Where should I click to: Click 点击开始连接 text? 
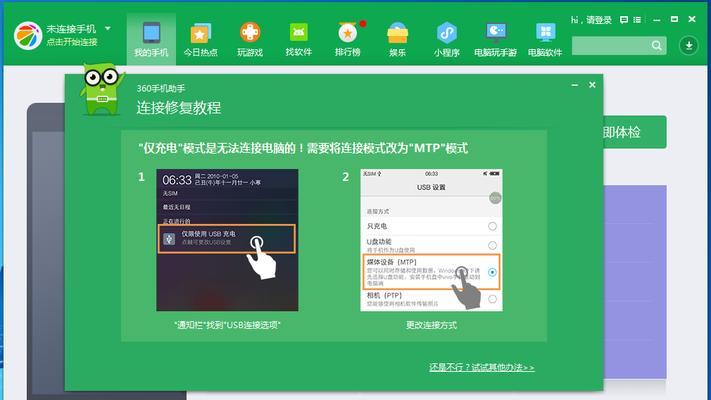pos(72,42)
